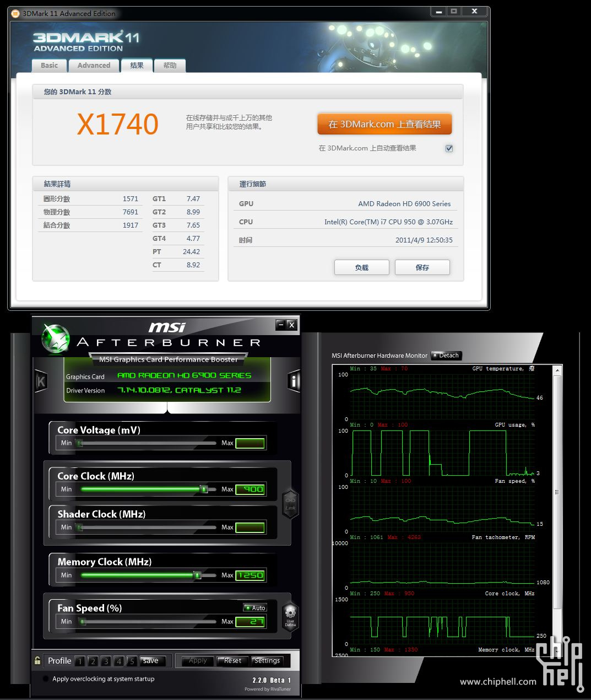Click the Shader Clock slider handle
The height and width of the screenshot is (700, 591).
click(x=79, y=527)
